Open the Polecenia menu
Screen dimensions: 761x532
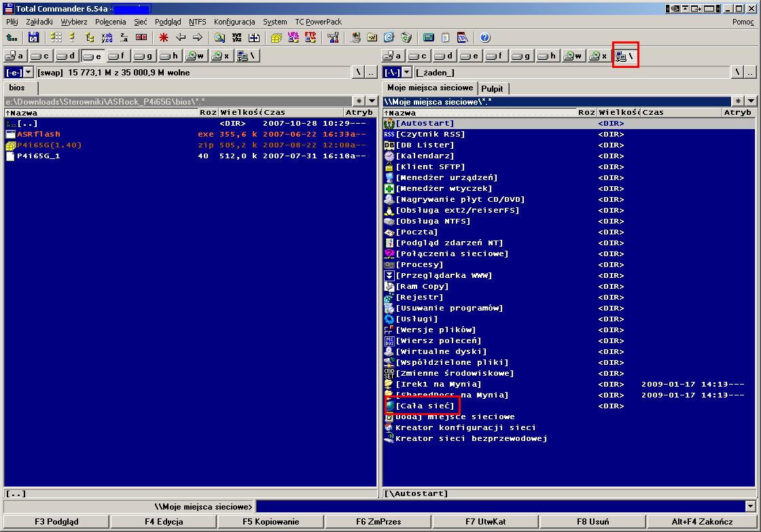point(111,22)
